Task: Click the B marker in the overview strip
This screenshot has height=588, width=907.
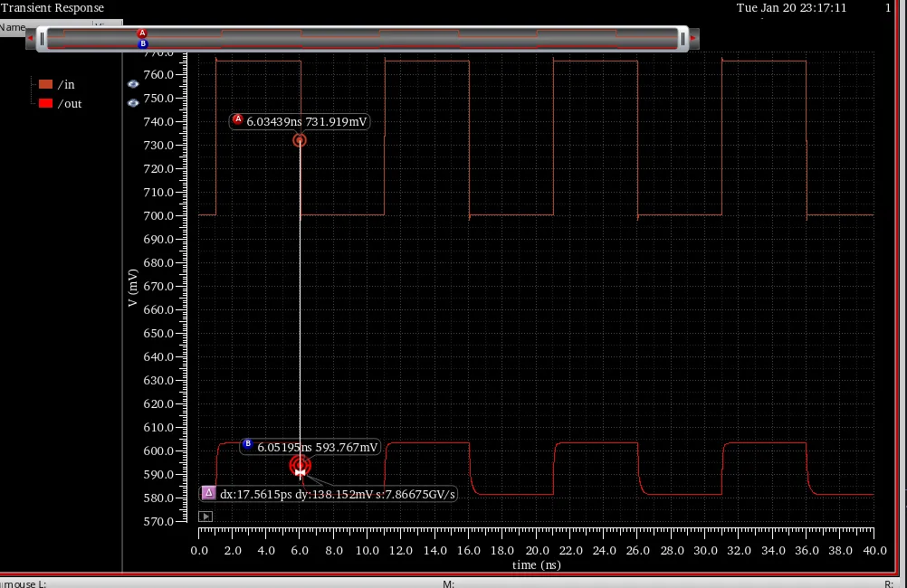Action: pyautogui.click(x=143, y=43)
